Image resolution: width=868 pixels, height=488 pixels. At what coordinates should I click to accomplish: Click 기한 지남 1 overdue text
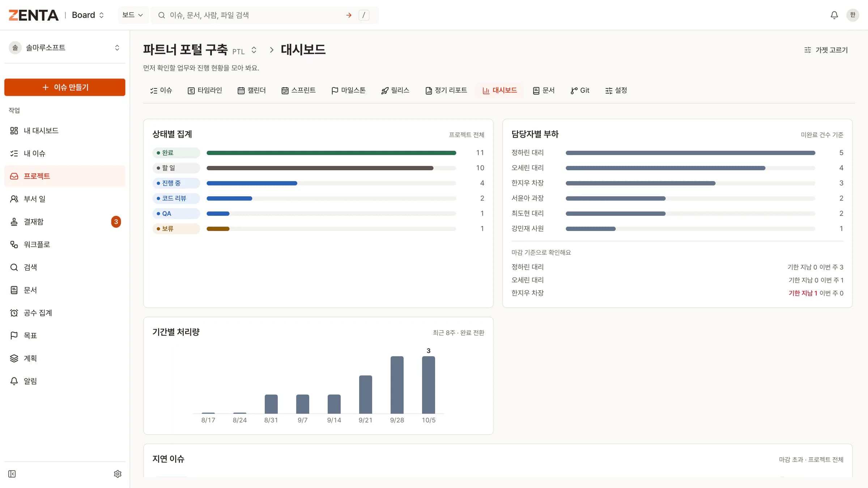[803, 293]
